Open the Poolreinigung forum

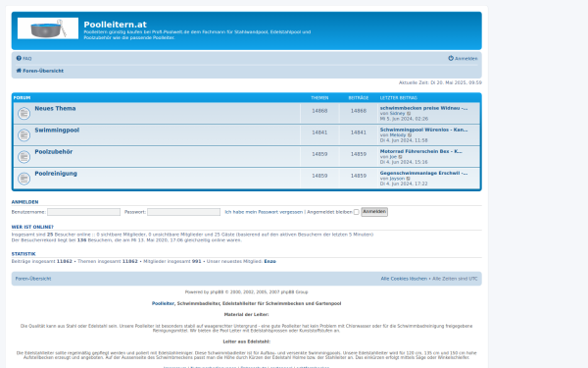(x=56, y=174)
